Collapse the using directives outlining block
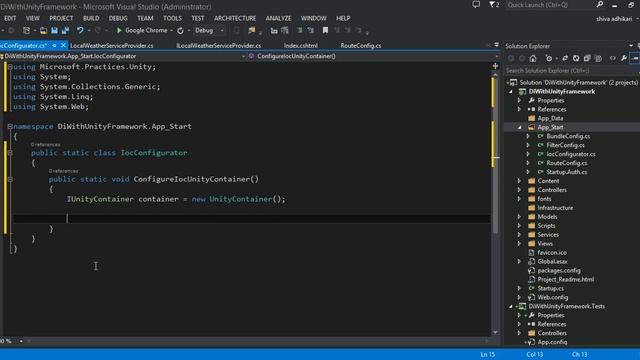Viewport: 640px width, 360px height. pos(10,67)
